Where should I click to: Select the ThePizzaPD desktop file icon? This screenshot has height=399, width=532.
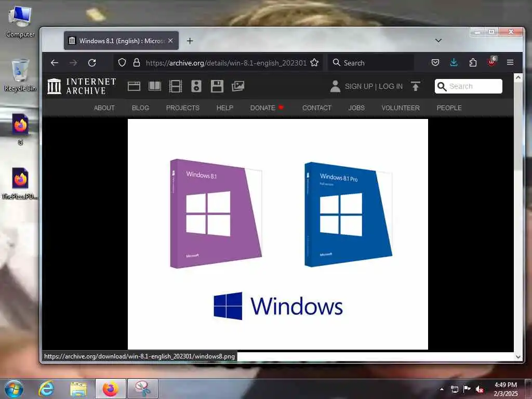(20, 183)
